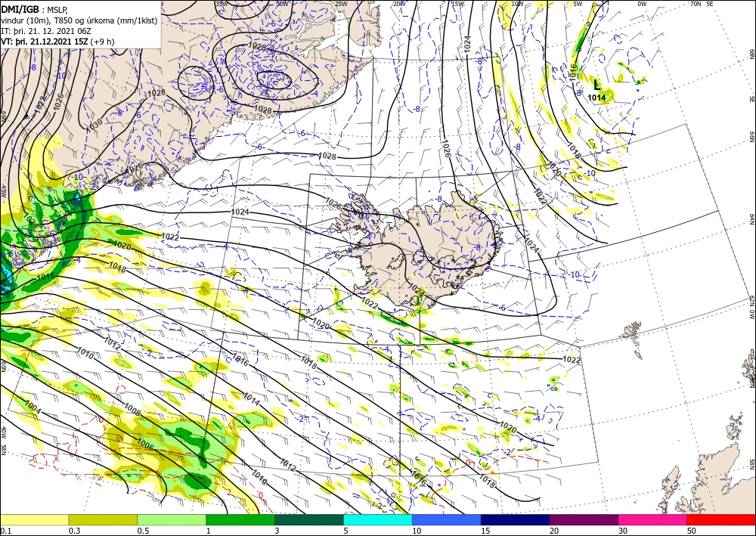Select the 'IT: þri. 21. 12. 2021 06Z' line
This screenshot has height=536, width=756.
pos(46,30)
